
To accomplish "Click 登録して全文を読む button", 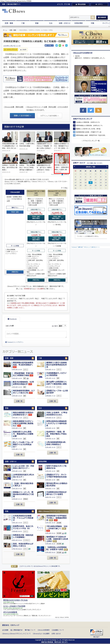I will [22, 116].
